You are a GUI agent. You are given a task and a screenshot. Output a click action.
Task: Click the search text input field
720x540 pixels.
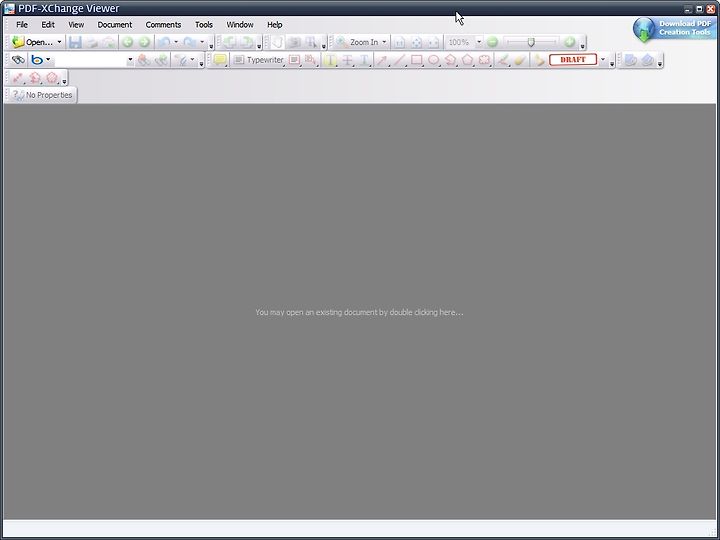click(x=90, y=60)
